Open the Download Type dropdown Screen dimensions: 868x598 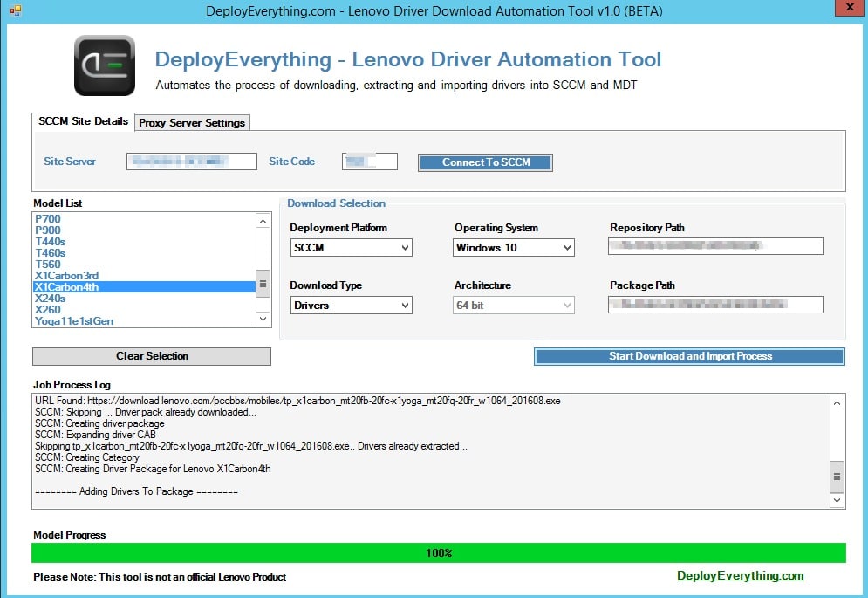click(x=351, y=306)
